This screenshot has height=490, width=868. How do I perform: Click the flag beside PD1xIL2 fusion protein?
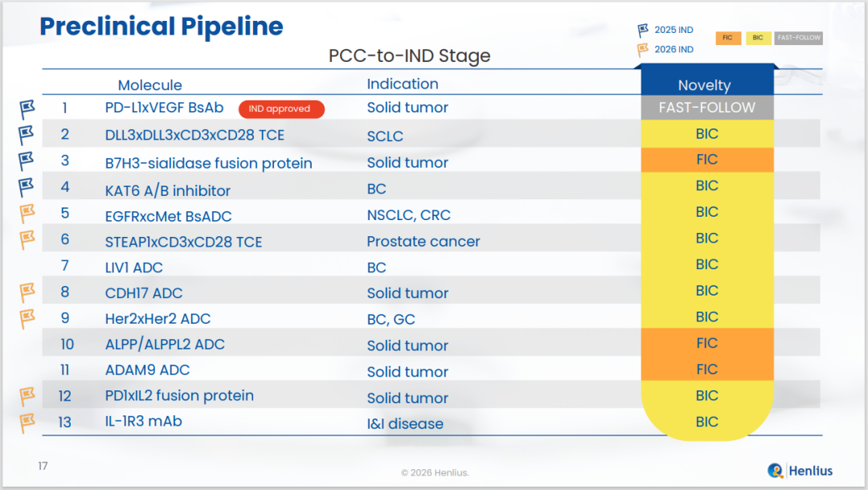pos(27,396)
